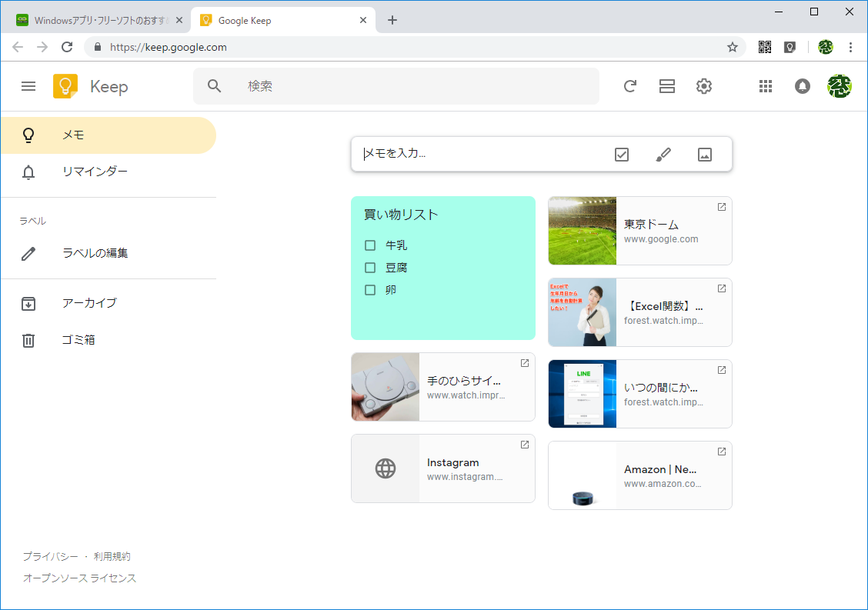Switch Keep to list view
Viewport: 868px width, 610px height.
(667, 86)
